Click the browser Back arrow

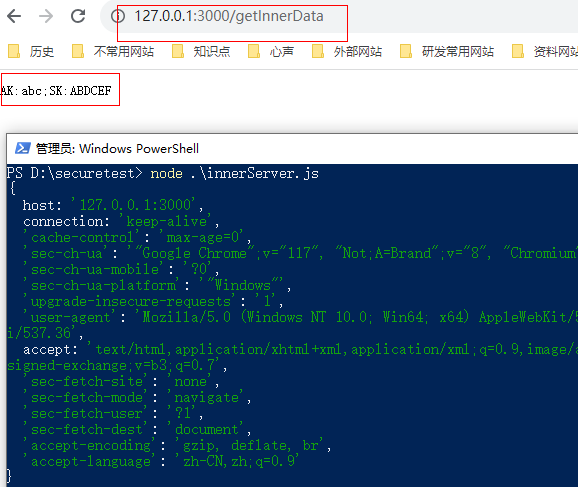pyautogui.click(x=14, y=16)
